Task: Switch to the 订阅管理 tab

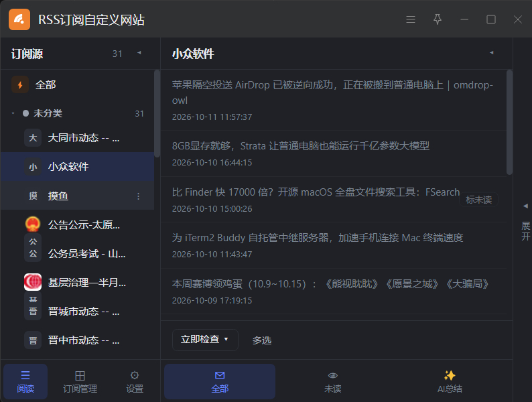Action: click(80, 381)
